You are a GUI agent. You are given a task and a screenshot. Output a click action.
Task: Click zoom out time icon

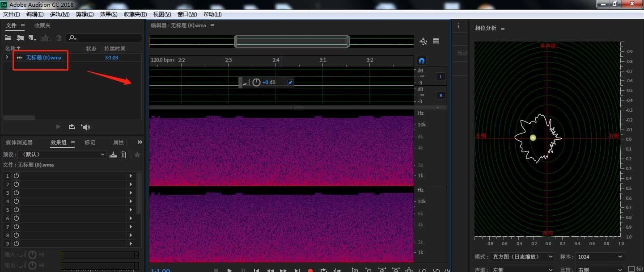396,270
